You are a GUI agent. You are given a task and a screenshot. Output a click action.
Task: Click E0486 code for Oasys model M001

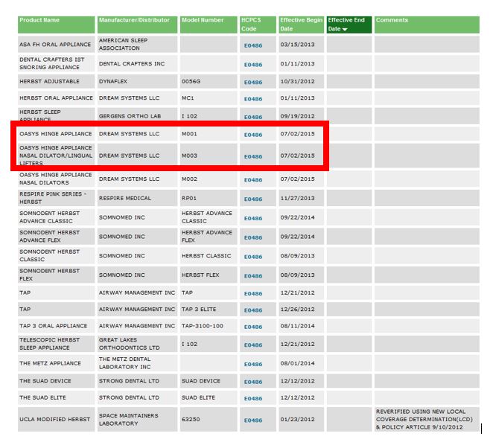[253, 135]
